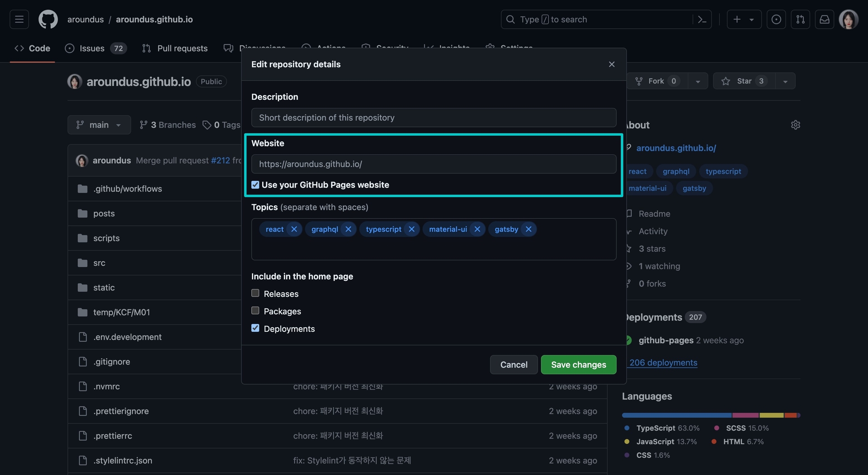
Task: Expand the Star lists dropdown arrow
Action: click(x=785, y=81)
